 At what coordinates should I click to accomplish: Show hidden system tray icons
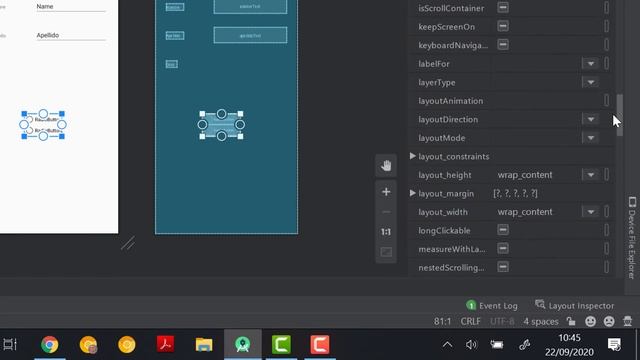click(x=447, y=345)
